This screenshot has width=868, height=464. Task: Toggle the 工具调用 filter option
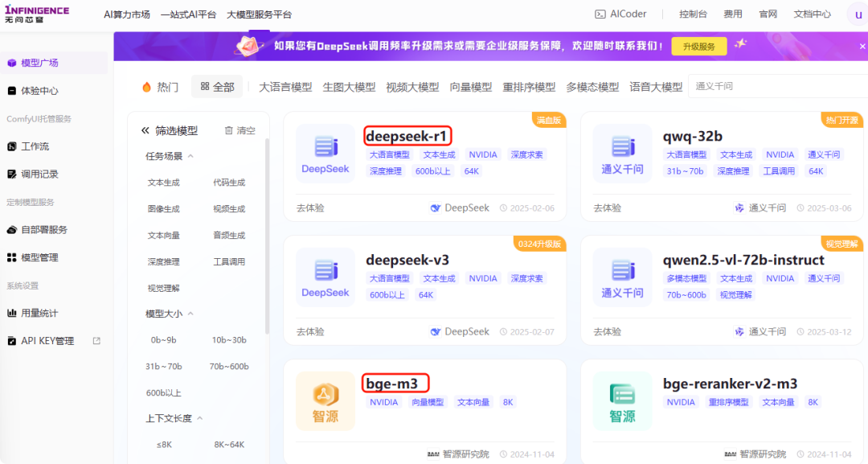(x=229, y=262)
